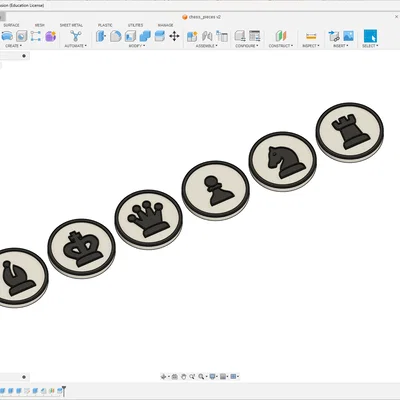Switch to the UTILITIES tab
The height and width of the screenshot is (400, 400).
(x=135, y=25)
